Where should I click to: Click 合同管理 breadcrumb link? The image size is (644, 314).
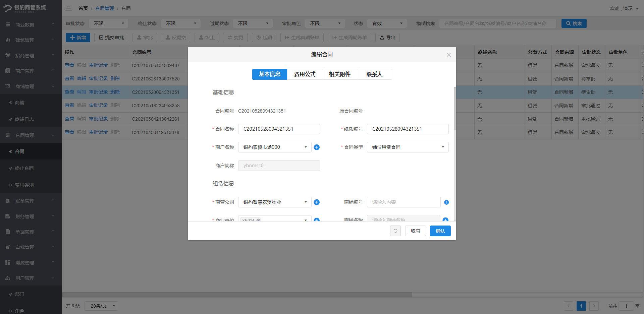[x=105, y=8]
